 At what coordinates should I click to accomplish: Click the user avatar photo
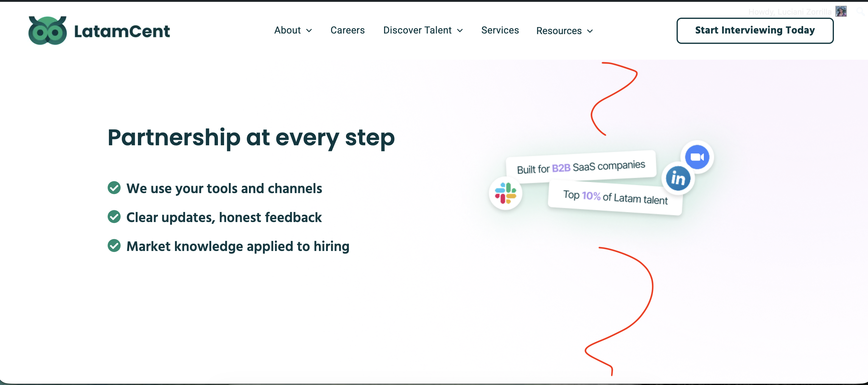click(841, 12)
